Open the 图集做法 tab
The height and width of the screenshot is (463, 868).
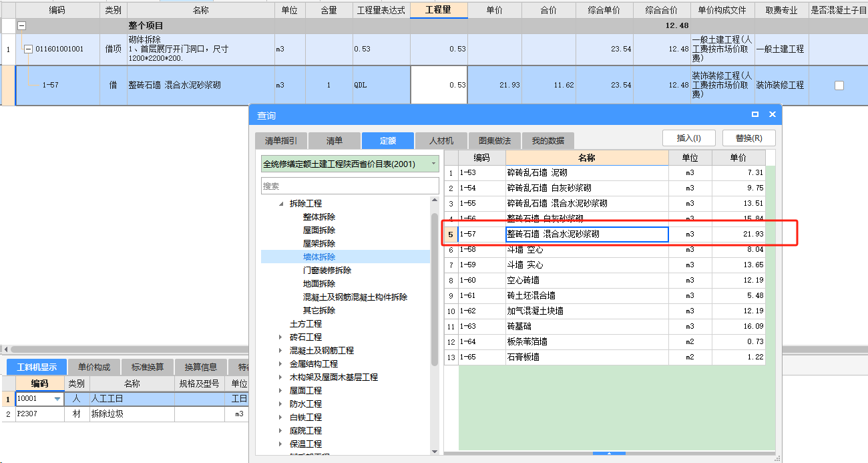click(495, 140)
